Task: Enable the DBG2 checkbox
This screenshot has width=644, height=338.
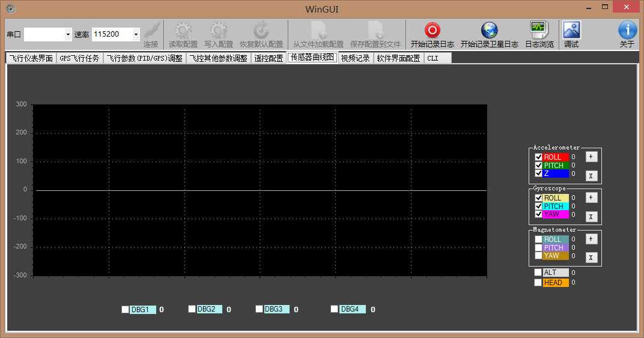Action: [192, 309]
